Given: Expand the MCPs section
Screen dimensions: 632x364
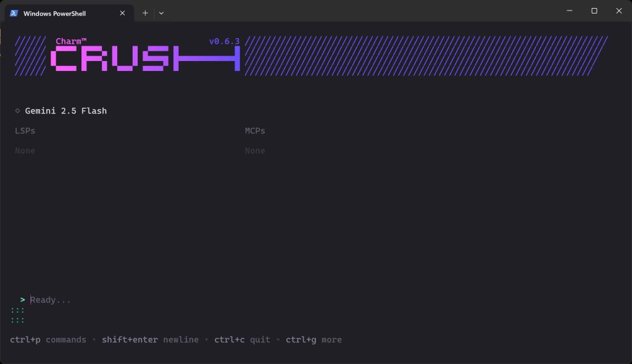Looking at the screenshot, I should tap(255, 130).
